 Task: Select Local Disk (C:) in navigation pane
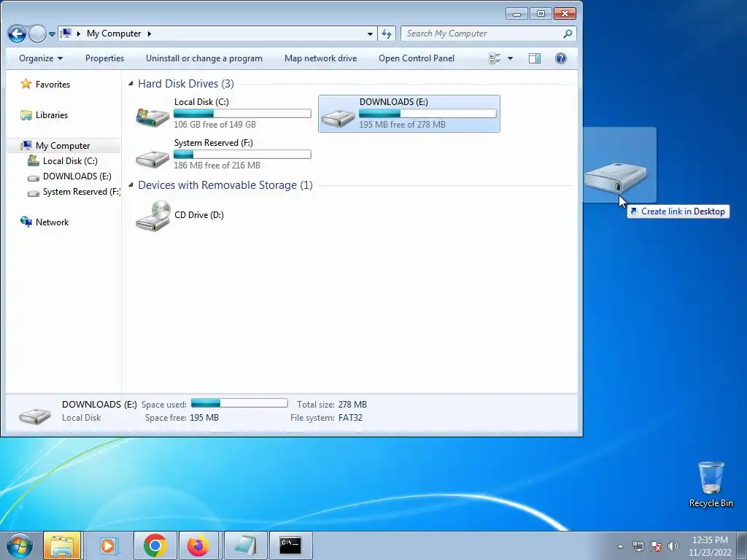70,161
